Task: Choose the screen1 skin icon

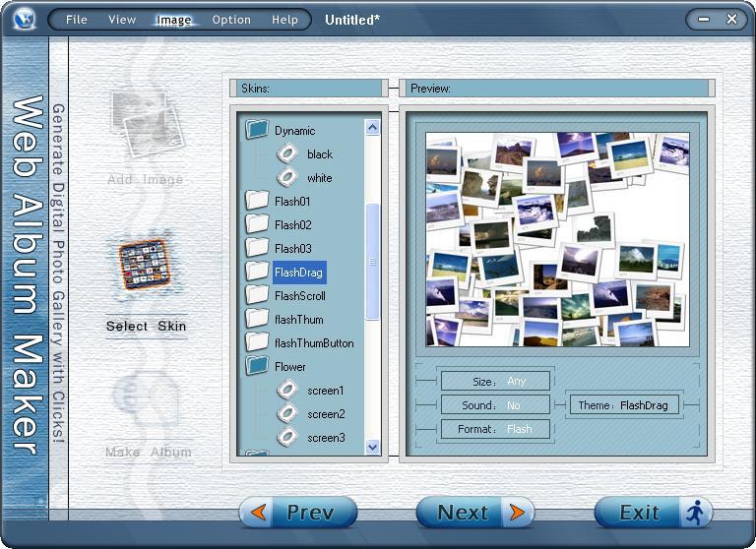Action: [287, 390]
